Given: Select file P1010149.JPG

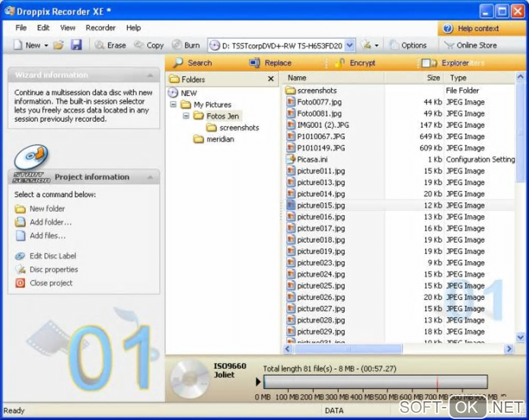Looking at the screenshot, I should pyautogui.click(x=316, y=148).
